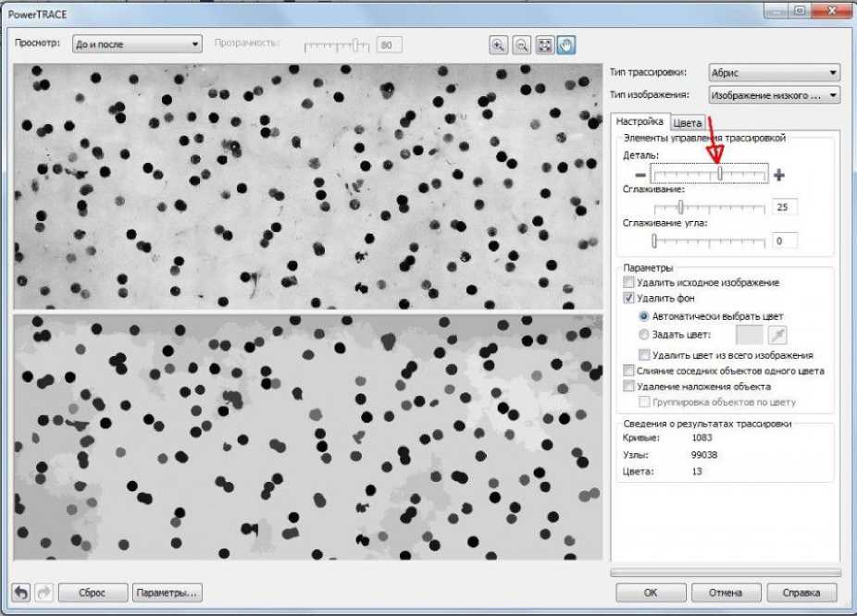
Task: Click the undo arrow icon
Action: (20, 593)
